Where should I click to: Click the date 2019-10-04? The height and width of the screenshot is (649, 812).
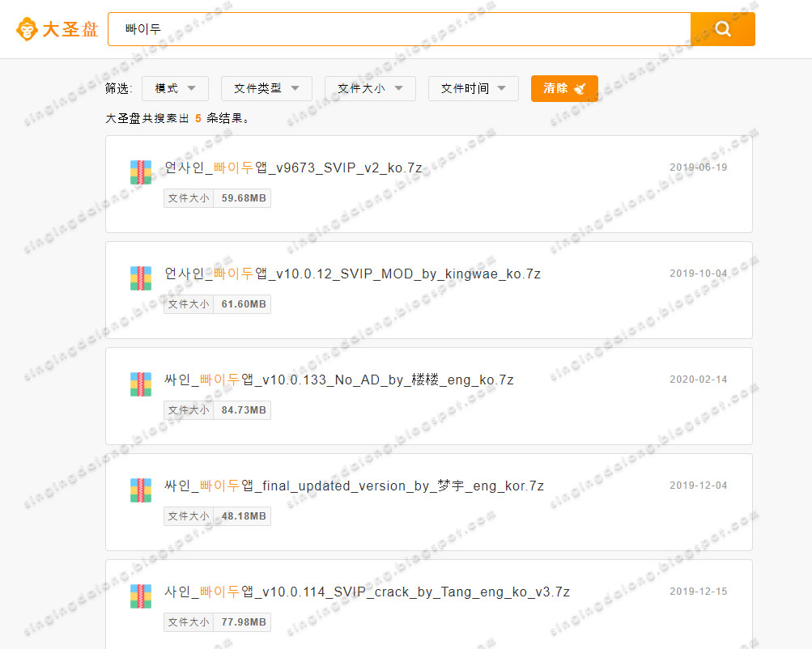pos(698,274)
